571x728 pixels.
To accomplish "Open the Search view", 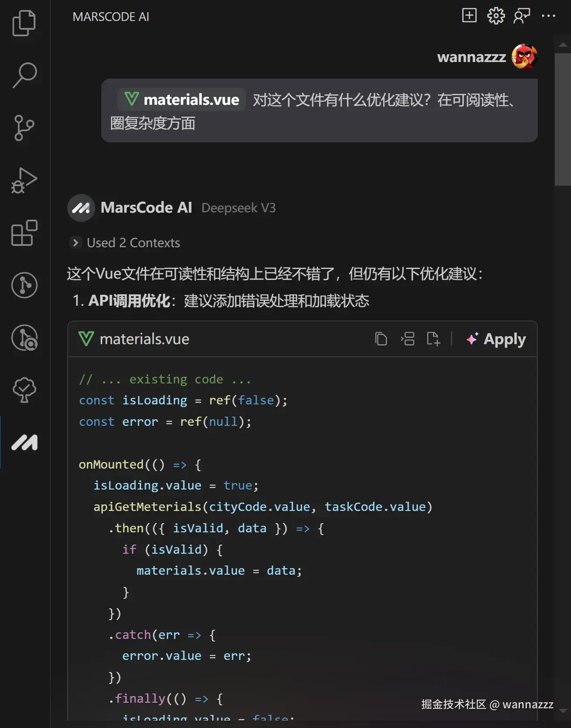I will tap(24, 75).
